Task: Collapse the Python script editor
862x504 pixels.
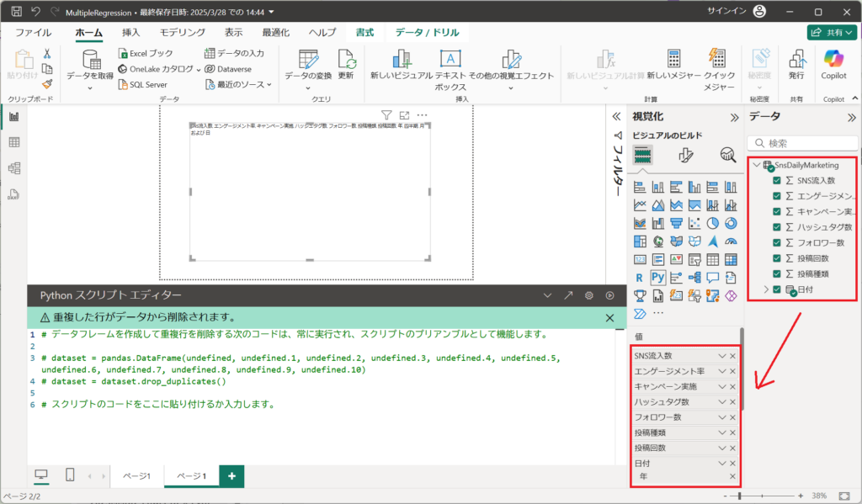Action: tap(547, 295)
